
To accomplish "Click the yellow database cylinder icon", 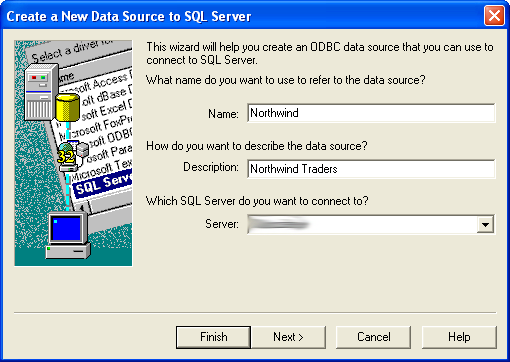I will point(68,107).
